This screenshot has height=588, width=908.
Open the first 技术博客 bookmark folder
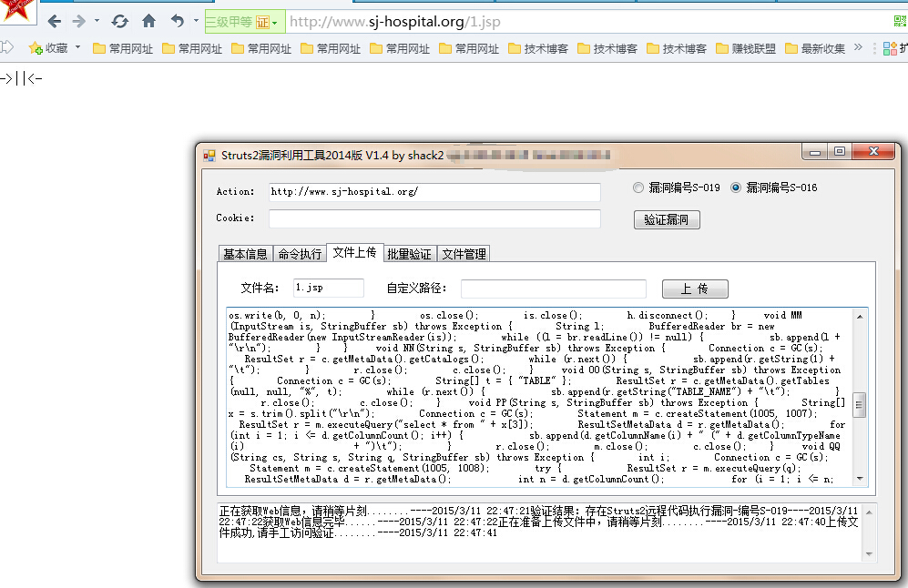538,48
